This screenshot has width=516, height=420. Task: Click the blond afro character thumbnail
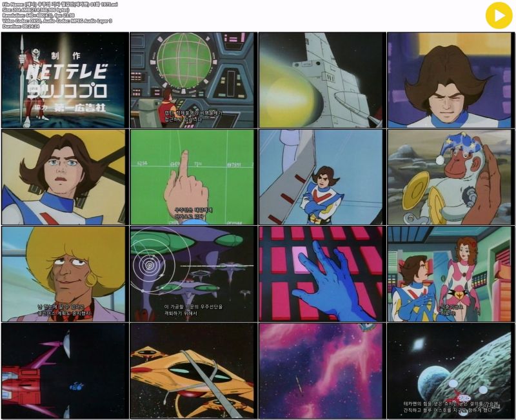point(64,274)
